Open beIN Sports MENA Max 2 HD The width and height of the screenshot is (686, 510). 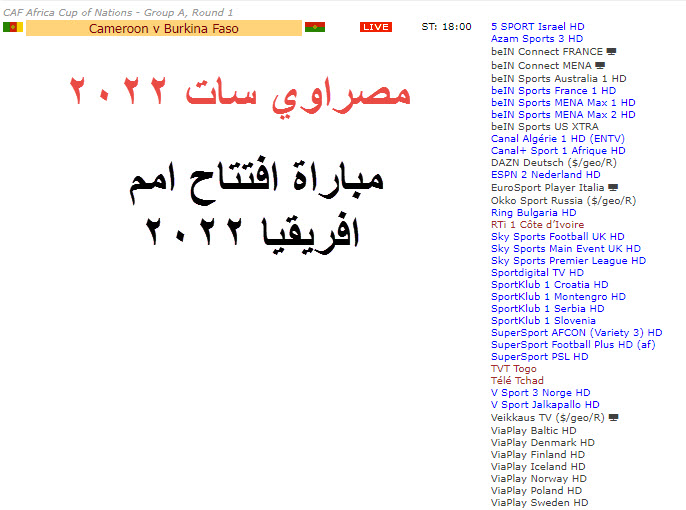(563, 115)
